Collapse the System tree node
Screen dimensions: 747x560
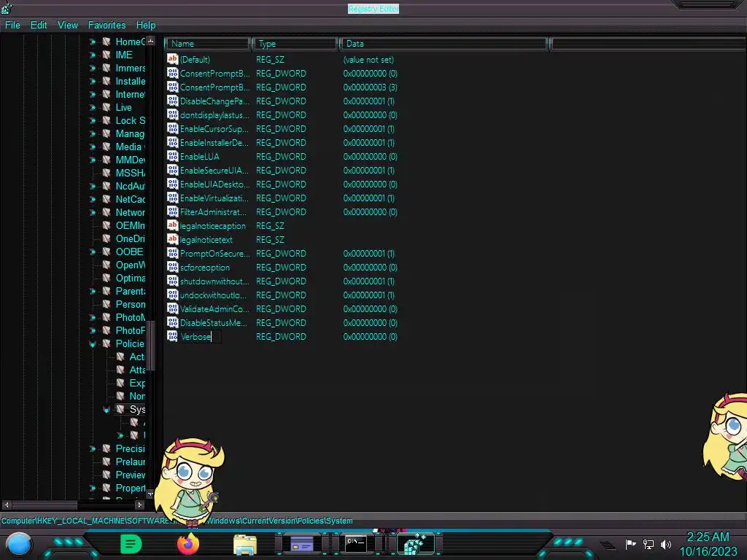point(107,410)
